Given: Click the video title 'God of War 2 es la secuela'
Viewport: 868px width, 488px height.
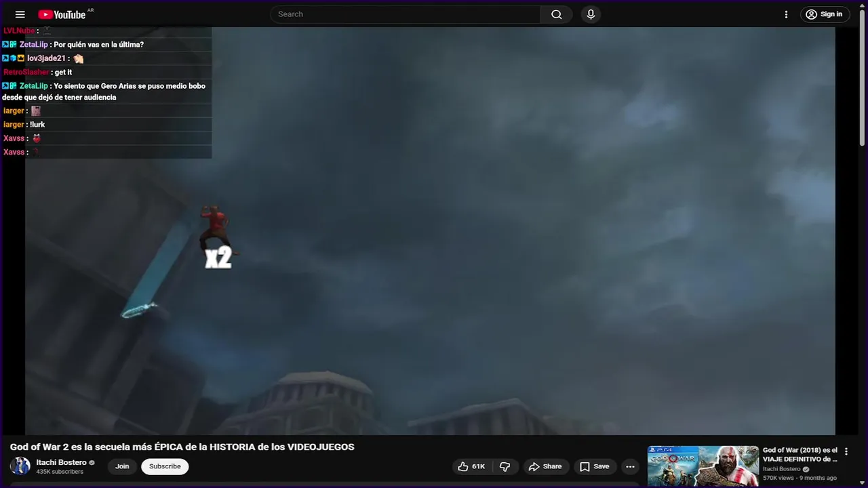Looking at the screenshot, I should 182,447.
